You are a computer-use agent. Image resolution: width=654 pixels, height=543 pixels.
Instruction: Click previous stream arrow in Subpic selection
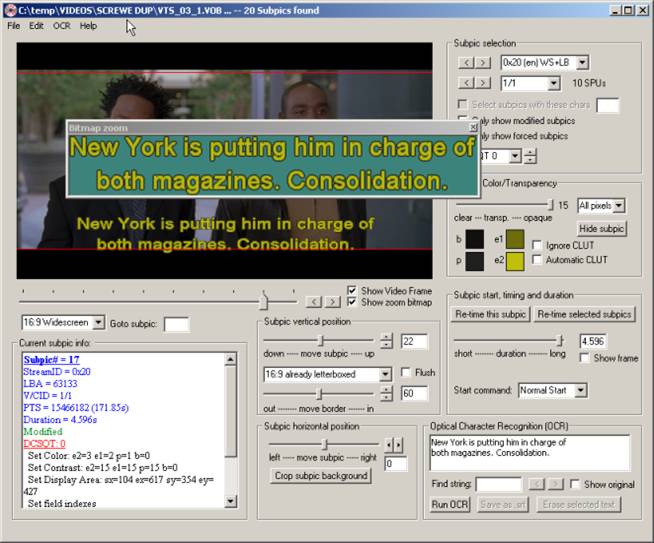(x=465, y=63)
